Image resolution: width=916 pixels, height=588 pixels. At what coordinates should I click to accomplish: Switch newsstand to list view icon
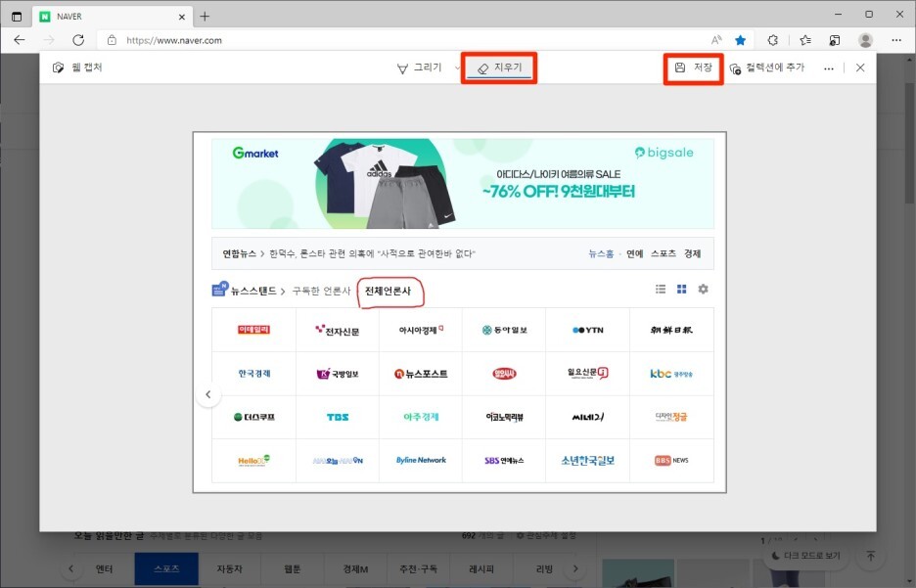pyautogui.click(x=661, y=289)
